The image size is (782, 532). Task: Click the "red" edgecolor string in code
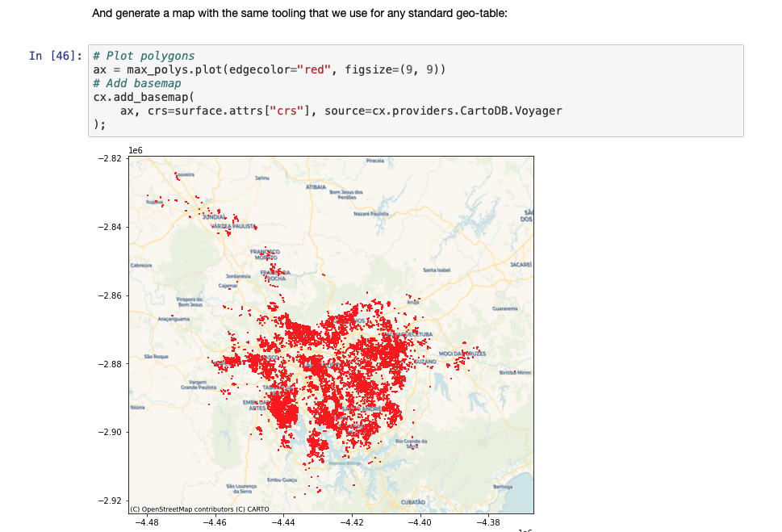[314, 69]
